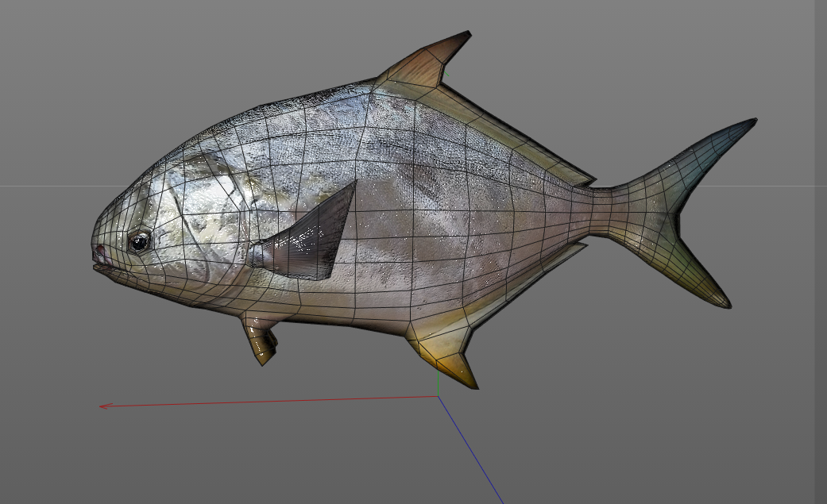Click the blue Z-axis line
Screen dimensions: 827x504
click(470, 450)
